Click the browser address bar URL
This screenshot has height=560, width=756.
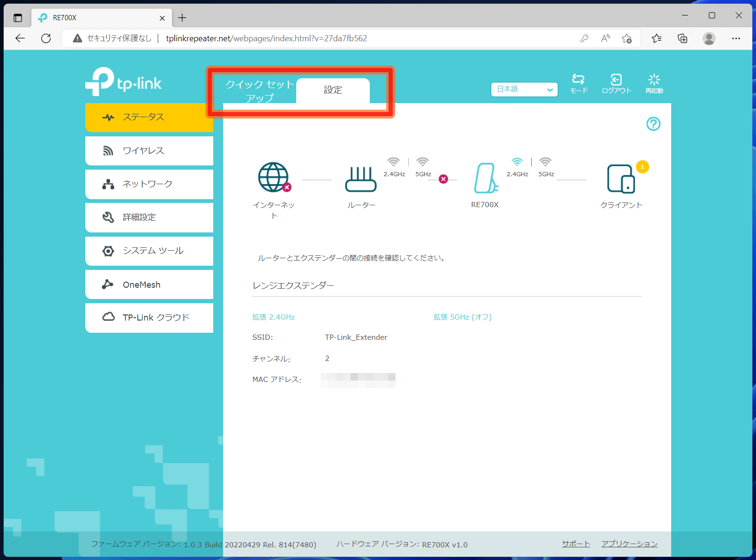pos(267,38)
